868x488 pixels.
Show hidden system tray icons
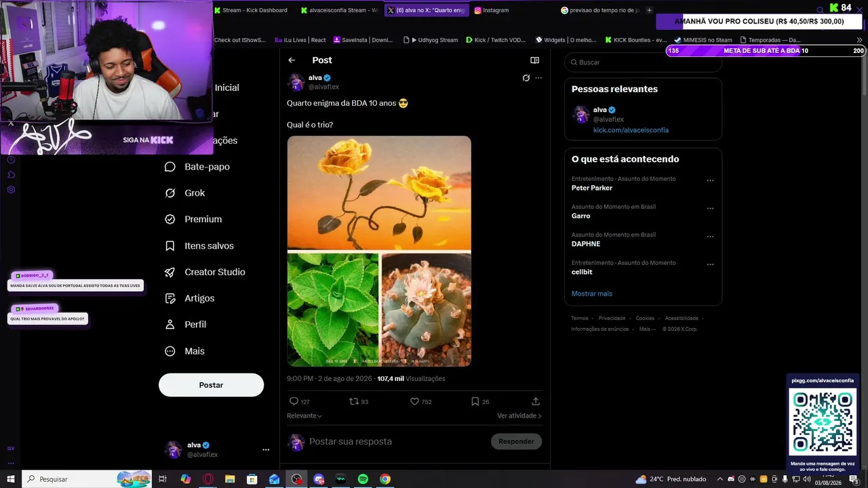tap(720, 479)
